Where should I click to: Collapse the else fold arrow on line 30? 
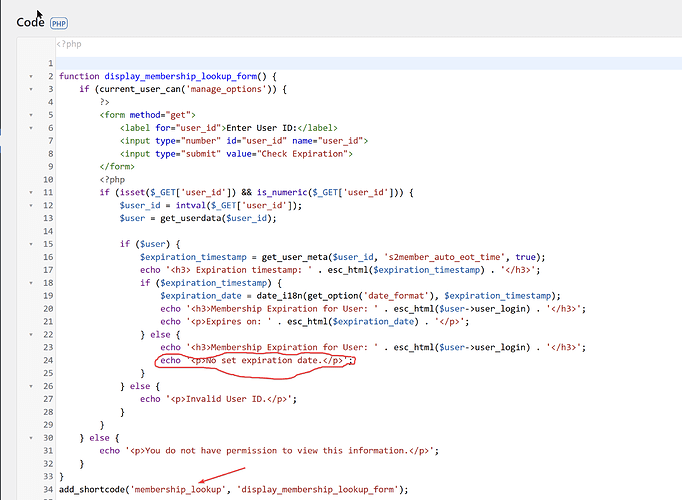[31, 438]
